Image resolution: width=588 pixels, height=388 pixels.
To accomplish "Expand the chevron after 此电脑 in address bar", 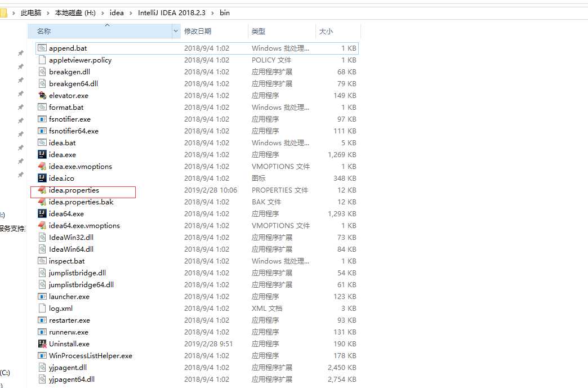I will [48, 13].
